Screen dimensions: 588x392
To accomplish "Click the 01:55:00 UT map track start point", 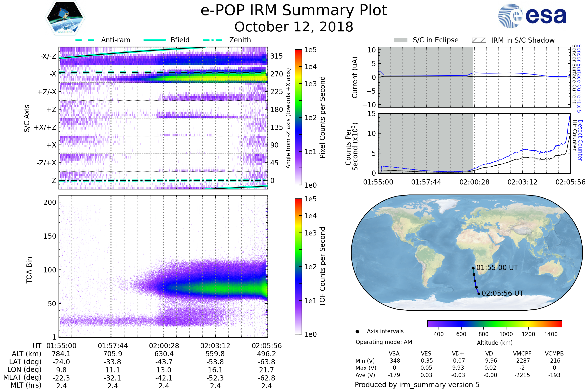I will [x=473, y=268].
